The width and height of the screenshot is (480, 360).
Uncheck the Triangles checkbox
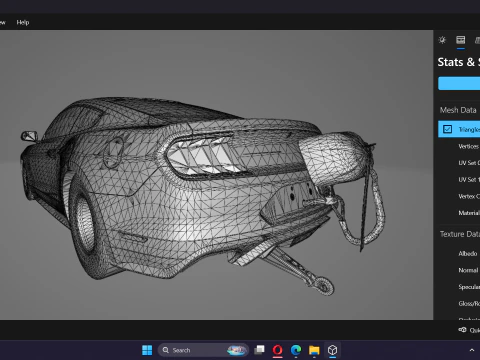pos(447,129)
